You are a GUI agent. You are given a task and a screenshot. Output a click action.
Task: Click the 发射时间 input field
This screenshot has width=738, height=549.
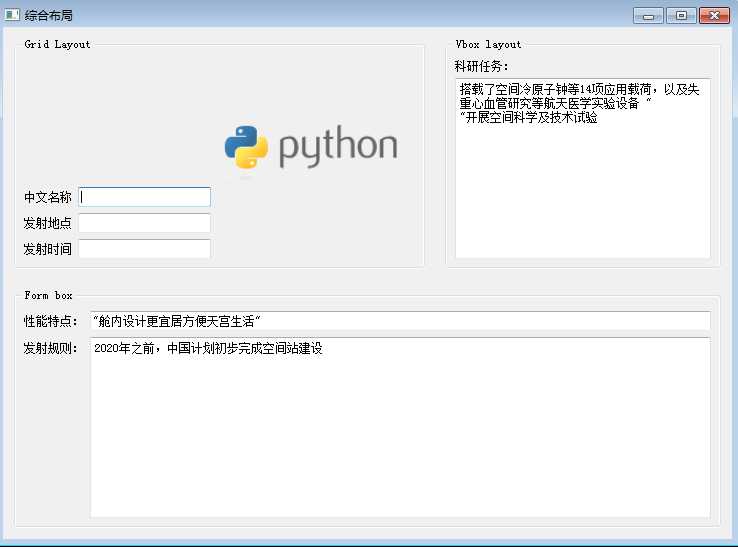pos(144,249)
